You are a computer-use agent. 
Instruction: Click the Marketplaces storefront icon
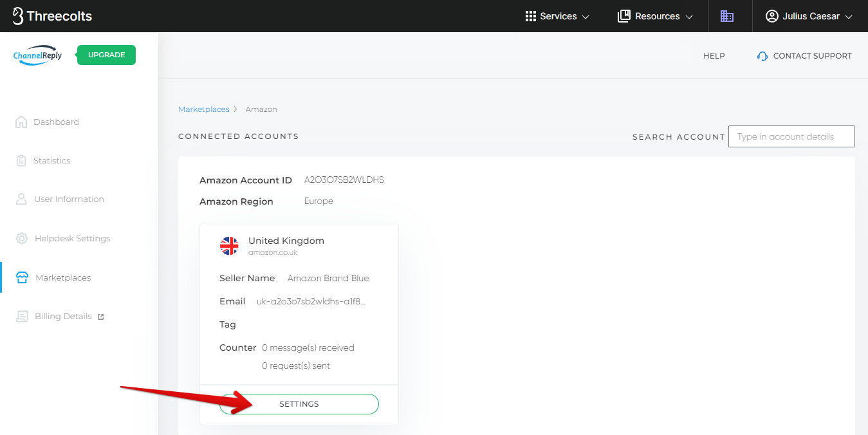click(22, 277)
